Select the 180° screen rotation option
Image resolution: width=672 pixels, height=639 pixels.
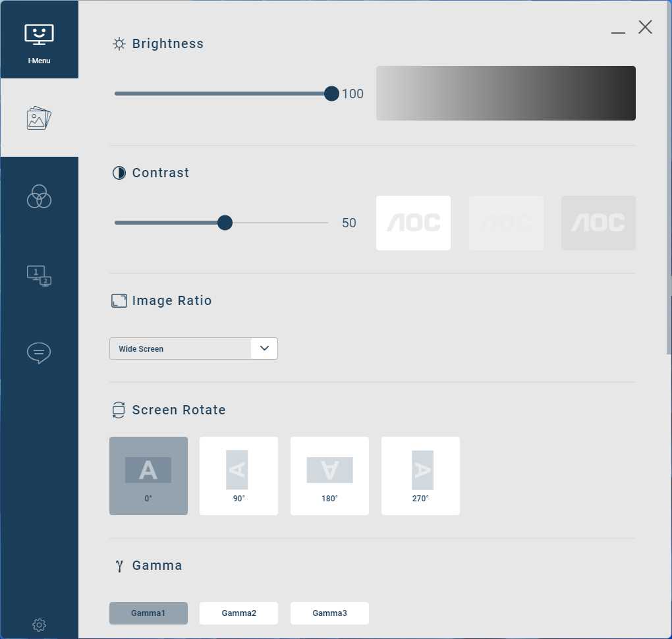(329, 476)
